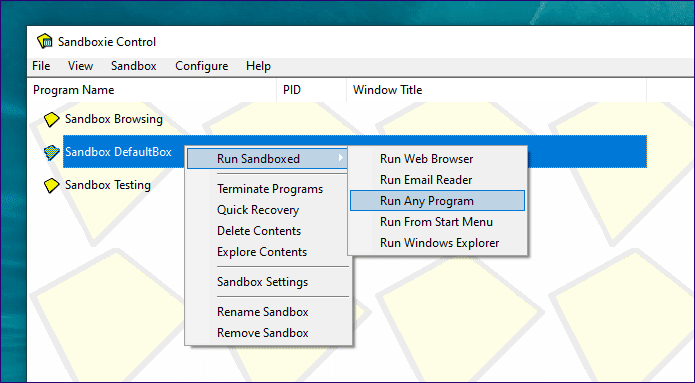Choose Delete Contents
The image size is (695, 383).
point(268,231)
